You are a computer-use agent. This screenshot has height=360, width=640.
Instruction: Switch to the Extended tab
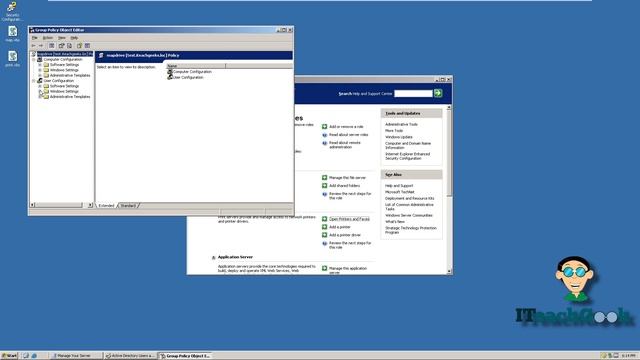(x=106, y=206)
